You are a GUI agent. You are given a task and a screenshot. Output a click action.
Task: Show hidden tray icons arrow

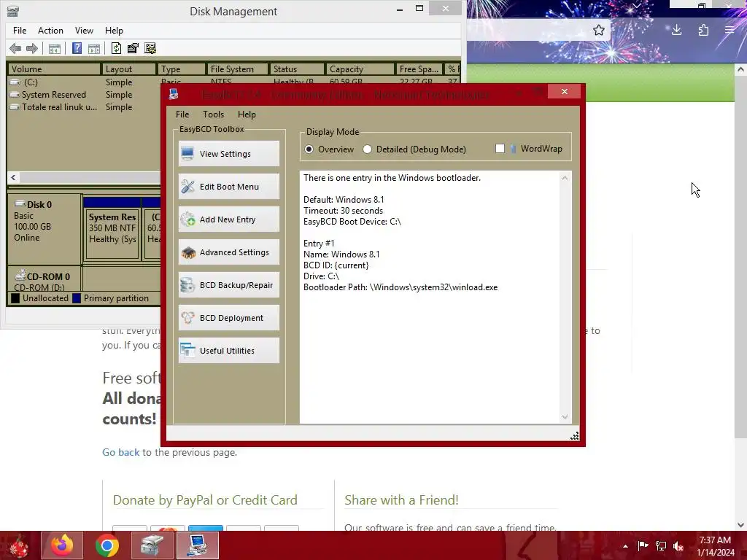[625, 546]
